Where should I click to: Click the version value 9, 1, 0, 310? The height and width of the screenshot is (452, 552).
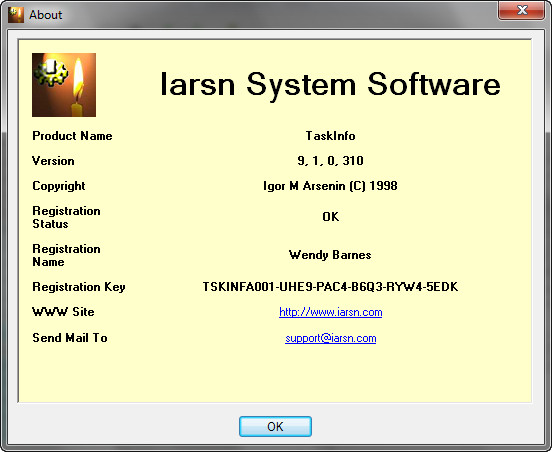pyautogui.click(x=330, y=161)
